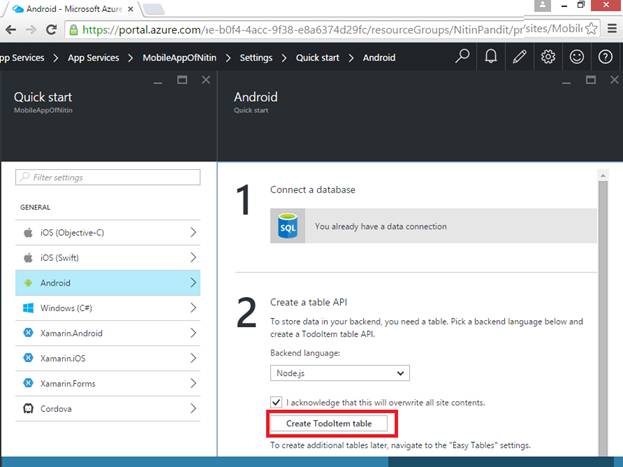Toggle the overwrite site contents acknowledgement checkbox

coord(276,402)
